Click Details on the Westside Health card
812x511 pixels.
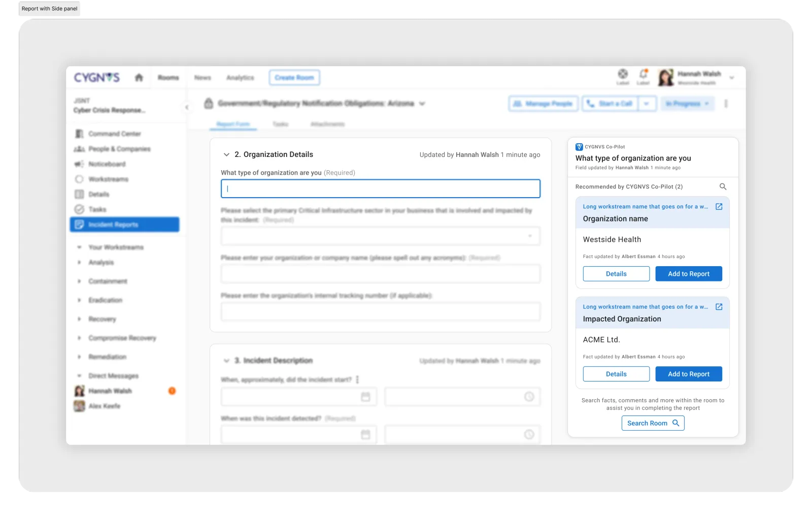(616, 274)
